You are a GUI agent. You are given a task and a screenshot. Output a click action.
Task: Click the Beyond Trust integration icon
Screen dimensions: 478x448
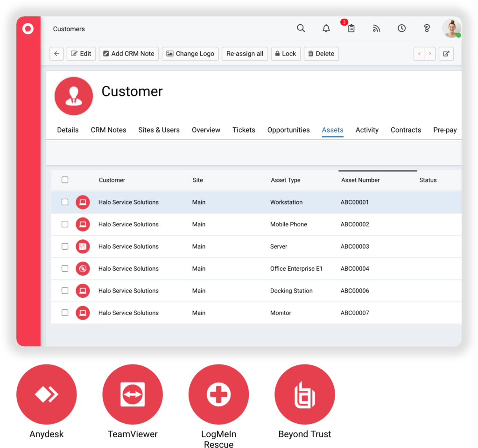coord(305,394)
